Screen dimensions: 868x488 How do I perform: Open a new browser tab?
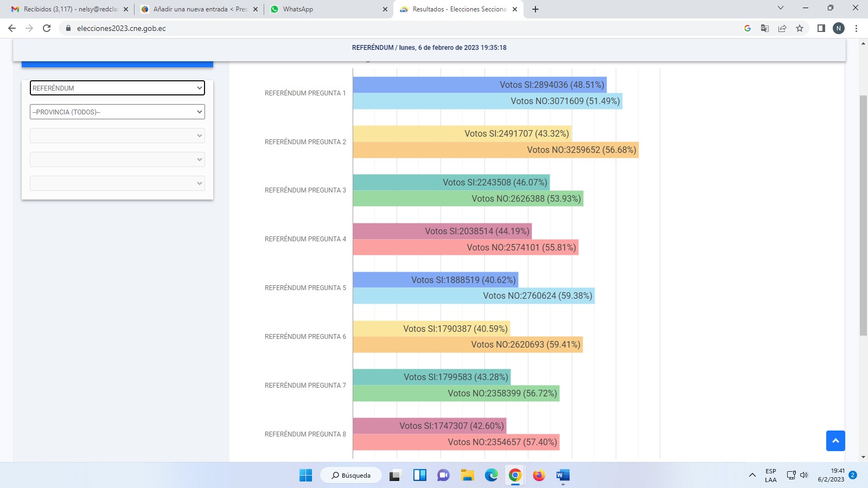coord(535,9)
